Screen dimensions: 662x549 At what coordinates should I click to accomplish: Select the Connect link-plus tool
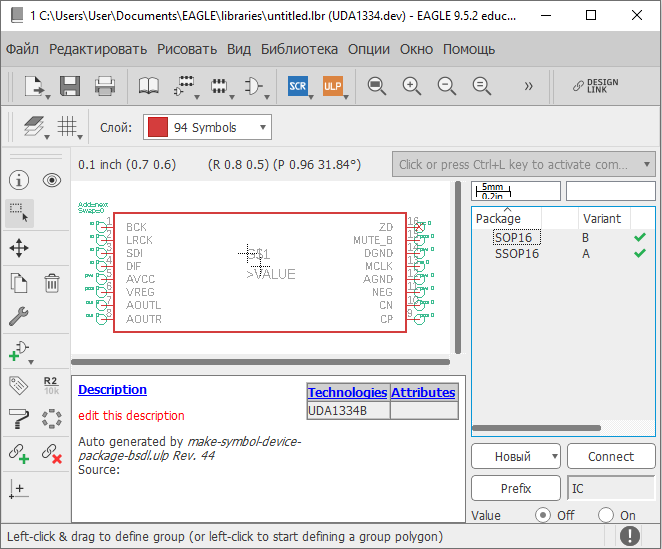pyautogui.click(x=19, y=454)
